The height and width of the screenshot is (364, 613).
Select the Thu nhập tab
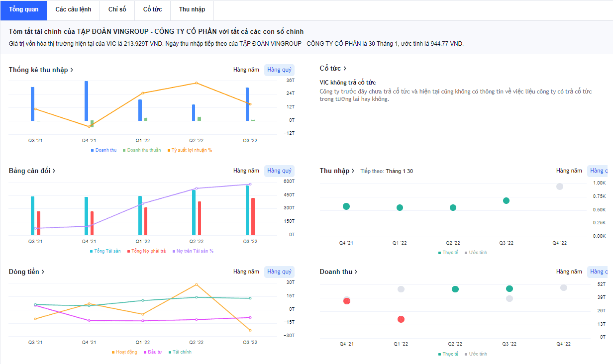point(192,9)
